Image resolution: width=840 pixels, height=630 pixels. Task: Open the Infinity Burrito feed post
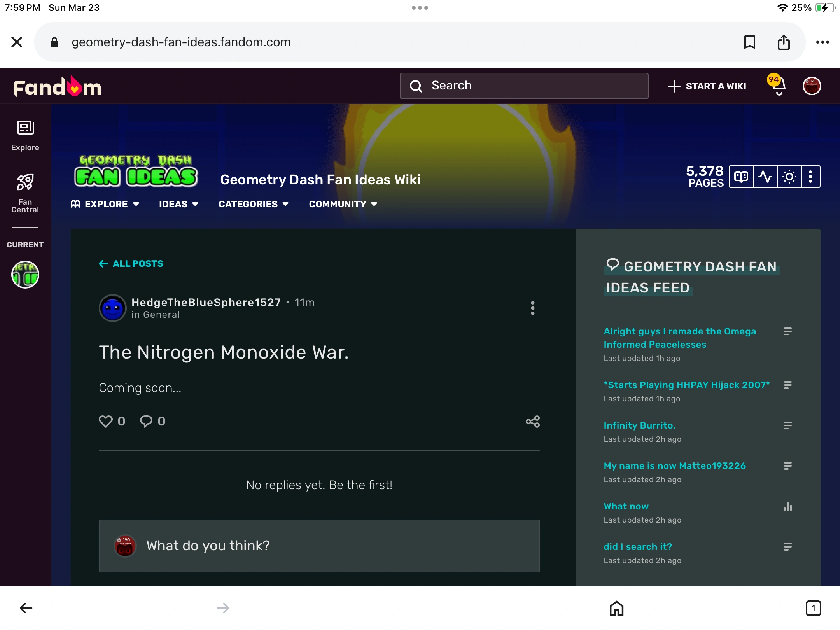pyautogui.click(x=639, y=425)
